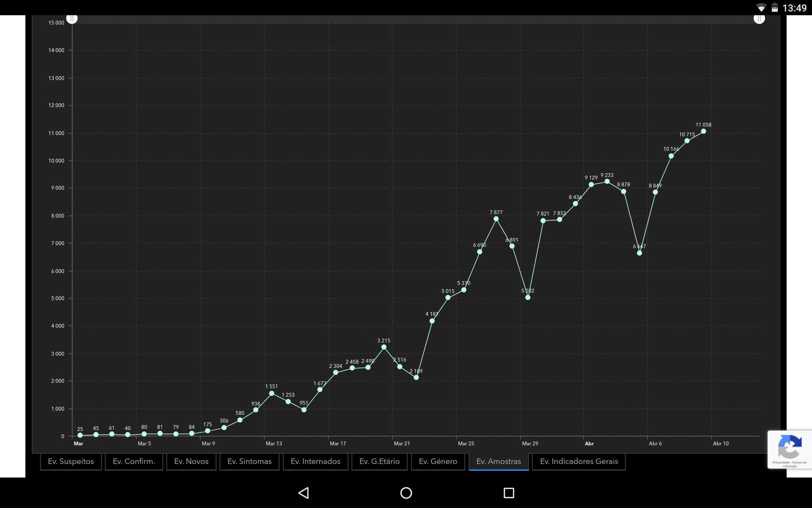Open recent apps square icon
The width and height of the screenshot is (812, 508).
509,493
